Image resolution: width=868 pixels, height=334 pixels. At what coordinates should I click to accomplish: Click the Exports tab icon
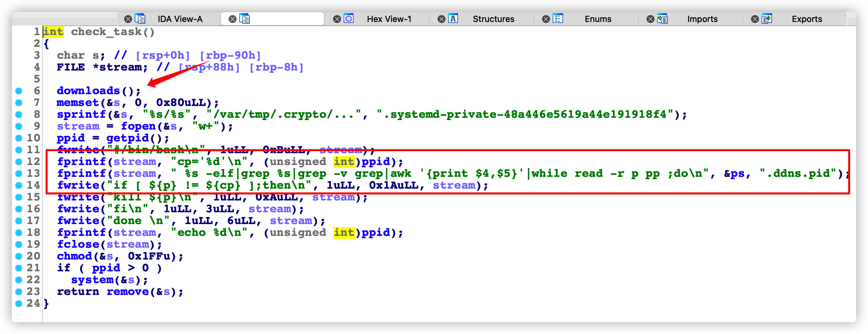click(x=767, y=19)
